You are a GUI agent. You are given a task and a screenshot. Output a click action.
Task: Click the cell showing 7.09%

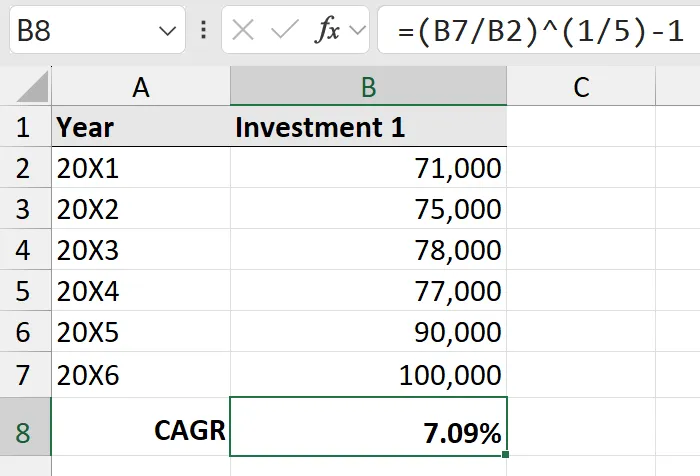[368, 427]
